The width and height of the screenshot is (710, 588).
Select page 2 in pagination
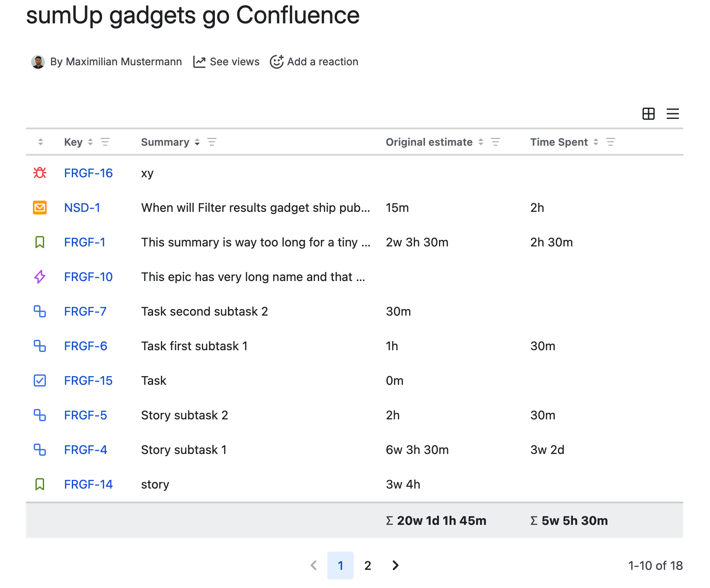[368, 565]
